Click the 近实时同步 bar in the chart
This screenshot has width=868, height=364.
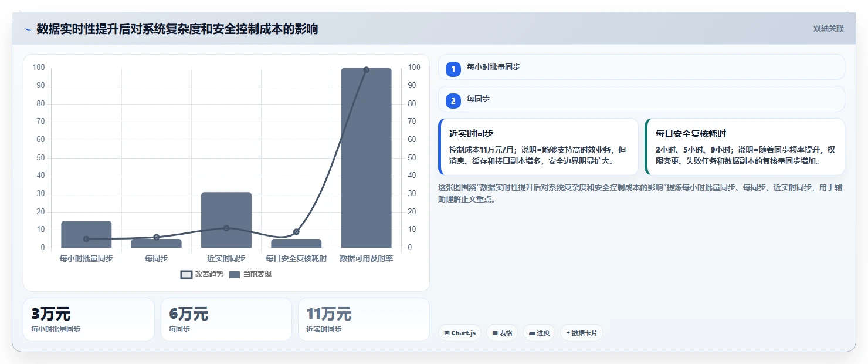[x=226, y=220]
